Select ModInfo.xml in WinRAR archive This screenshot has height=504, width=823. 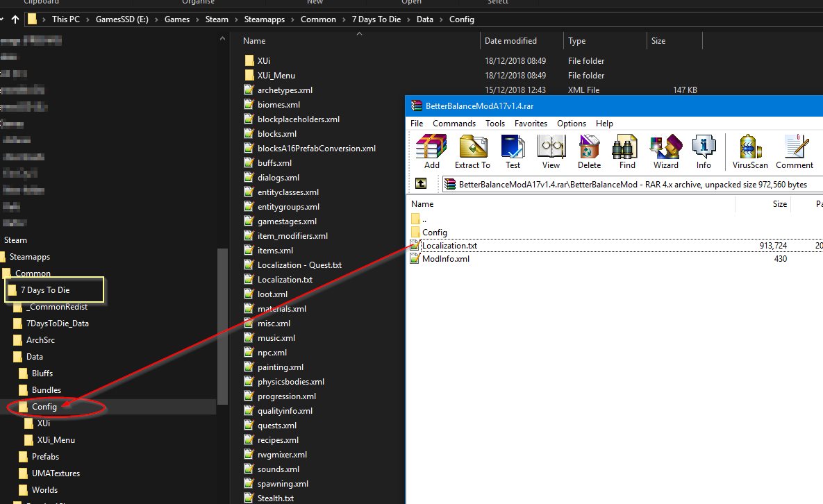click(x=446, y=258)
